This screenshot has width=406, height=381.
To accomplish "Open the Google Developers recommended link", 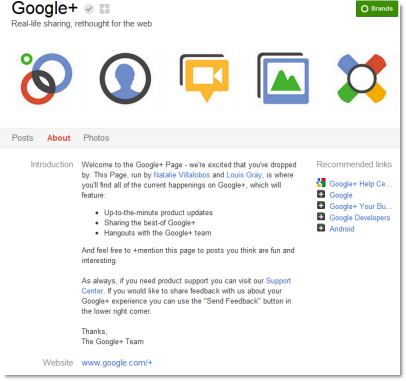I will pyautogui.click(x=360, y=218).
